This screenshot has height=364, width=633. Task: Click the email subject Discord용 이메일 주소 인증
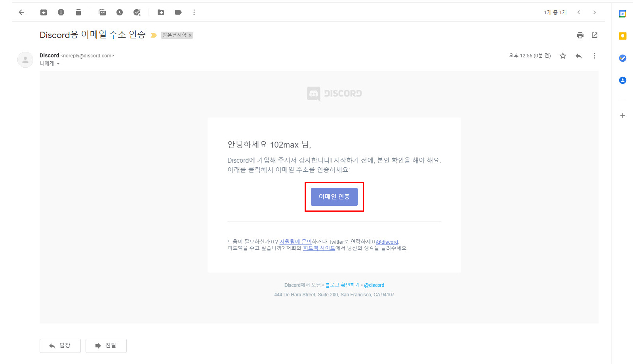(x=93, y=35)
